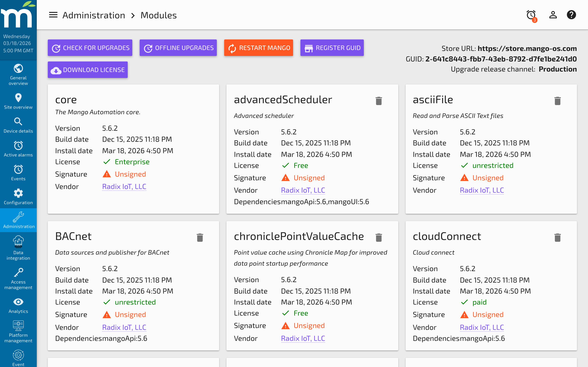Open the Radix IoT vendor link under core
This screenshot has height=367, width=588.
pos(124,186)
